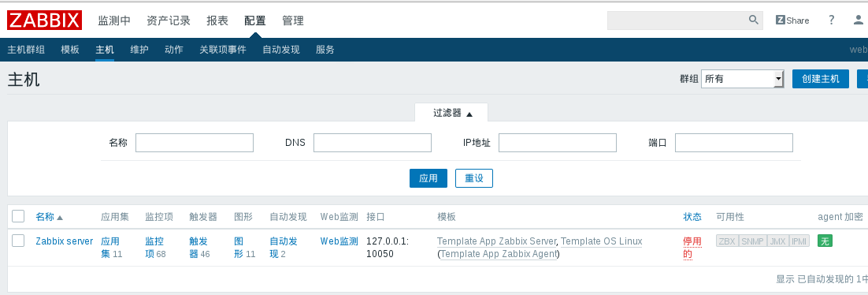
Task: Toggle the 停用的 host status
Action: tap(692, 248)
